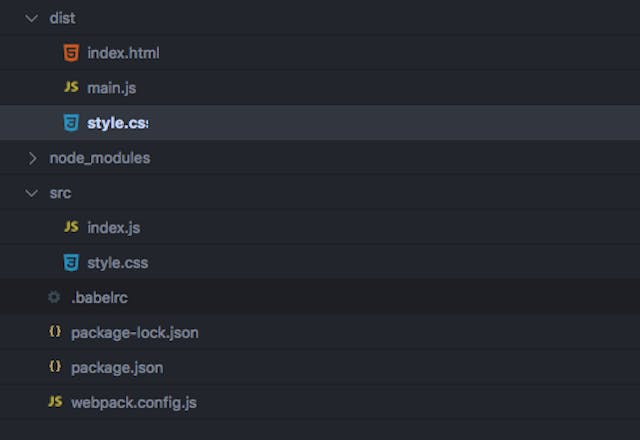
Task: Click the gear icon beside .babelrc
Action: pyautogui.click(x=54, y=297)
